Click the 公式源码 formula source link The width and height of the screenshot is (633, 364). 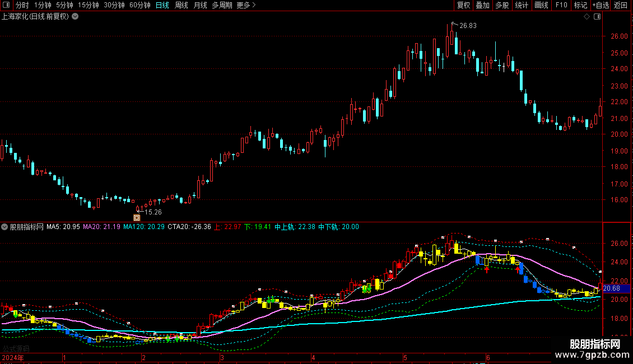click(x=16, y=349)
